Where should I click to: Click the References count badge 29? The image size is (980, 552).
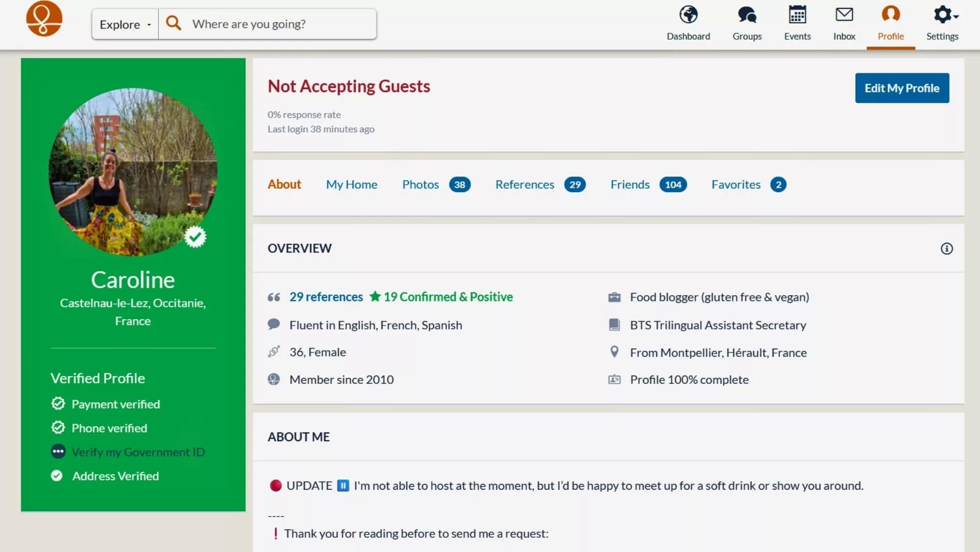pos(575,185)
